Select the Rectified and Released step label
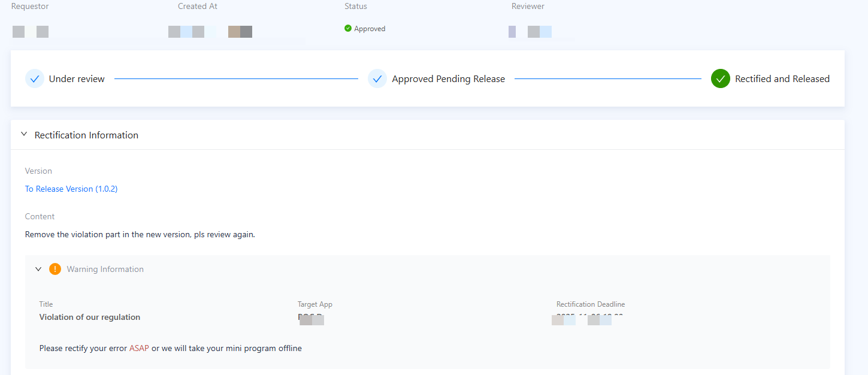The image size is (868, 375). [782, 79]
